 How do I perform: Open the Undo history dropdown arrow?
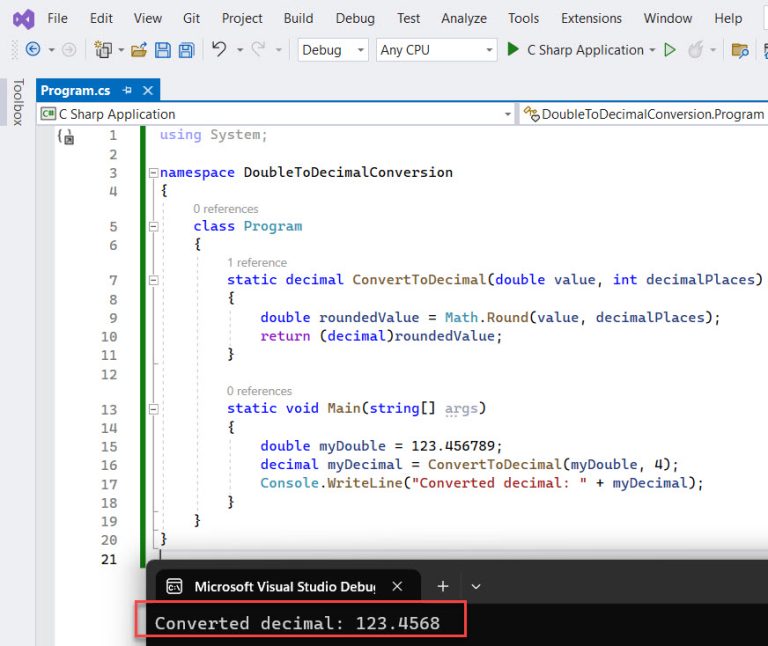[240, 50]
